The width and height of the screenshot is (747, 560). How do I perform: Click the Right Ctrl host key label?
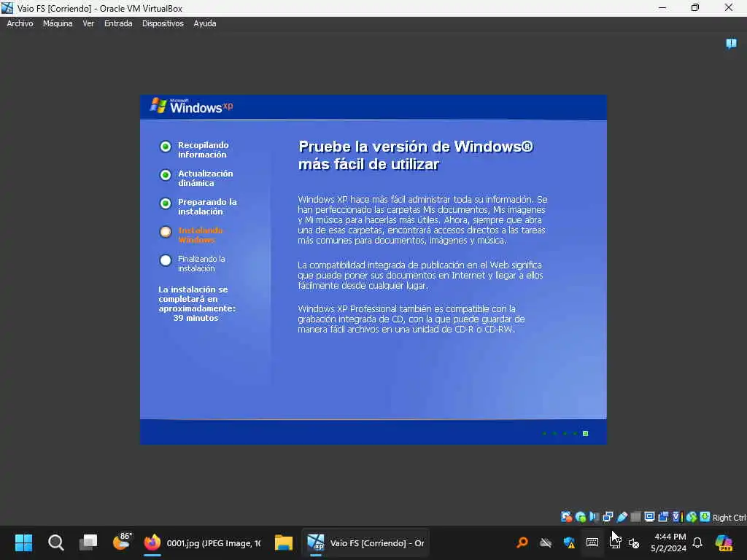pos(729,518)
